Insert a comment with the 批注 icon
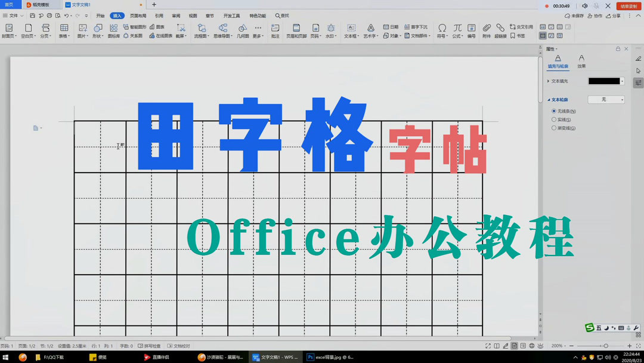644x363 pixels. point(274,29)
